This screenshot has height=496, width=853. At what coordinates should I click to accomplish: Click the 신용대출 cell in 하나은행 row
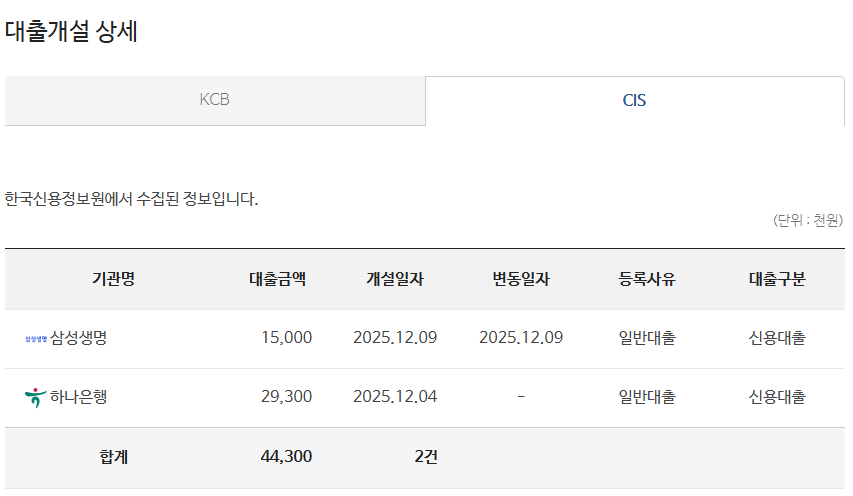777,397
